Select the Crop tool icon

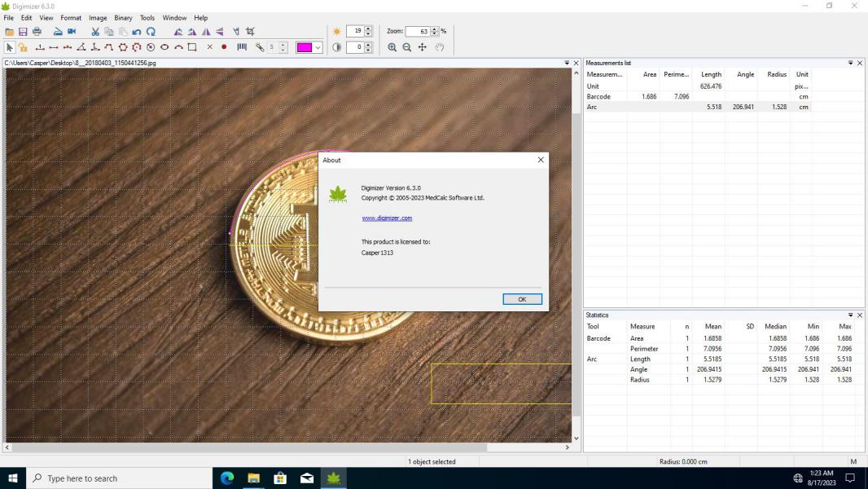pos(250,32)
